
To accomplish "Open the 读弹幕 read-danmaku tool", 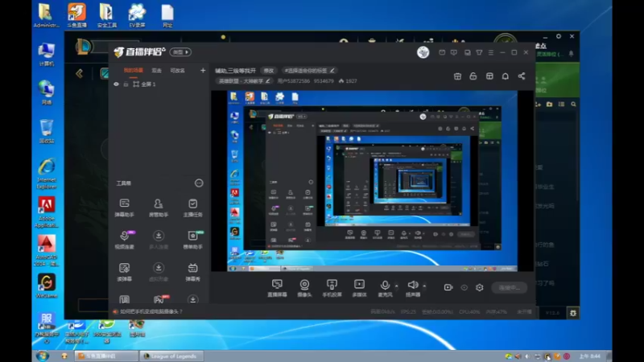I will (x=125, y=272).
